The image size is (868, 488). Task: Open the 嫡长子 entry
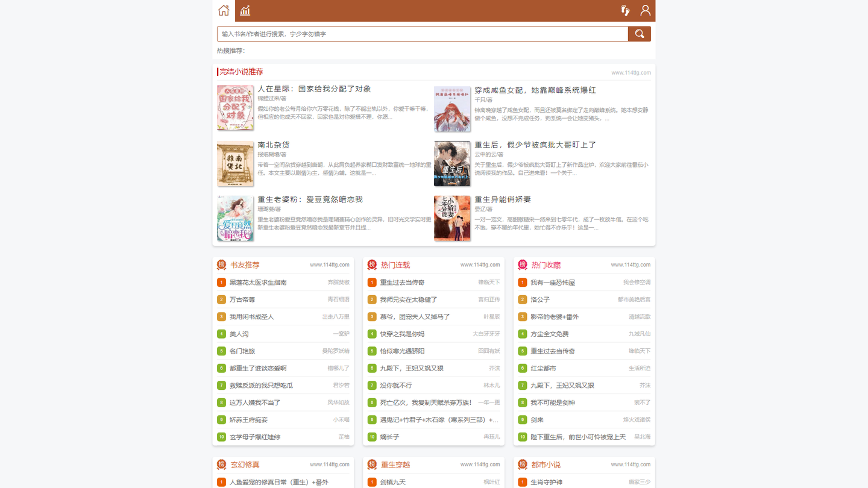pyautogui.click(x=389, y=437)
